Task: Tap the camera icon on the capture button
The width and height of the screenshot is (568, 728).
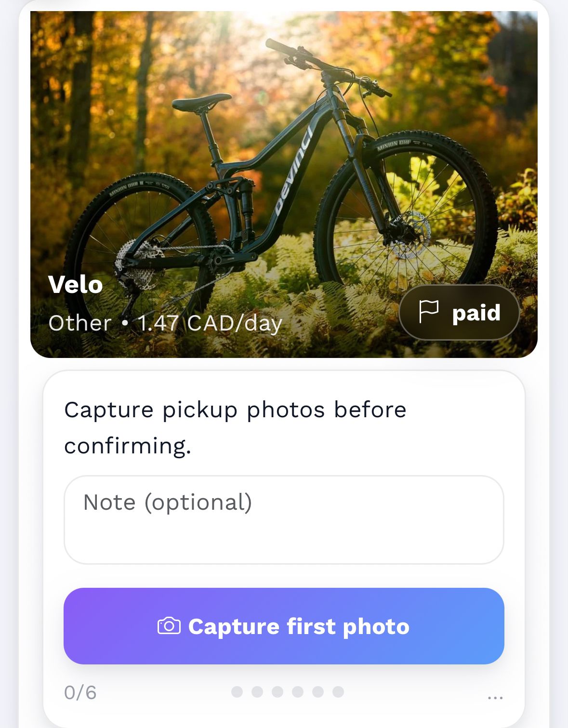Action: pyautogui.click(x=169, y=626)
